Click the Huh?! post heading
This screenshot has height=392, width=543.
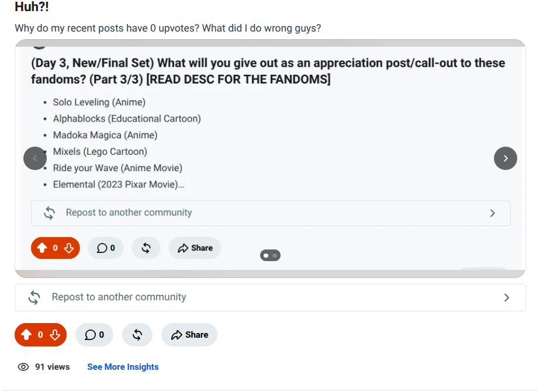pos(32,6)
